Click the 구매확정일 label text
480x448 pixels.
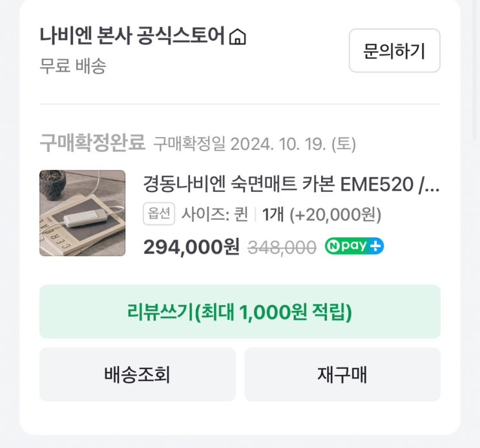click(189, 143)
